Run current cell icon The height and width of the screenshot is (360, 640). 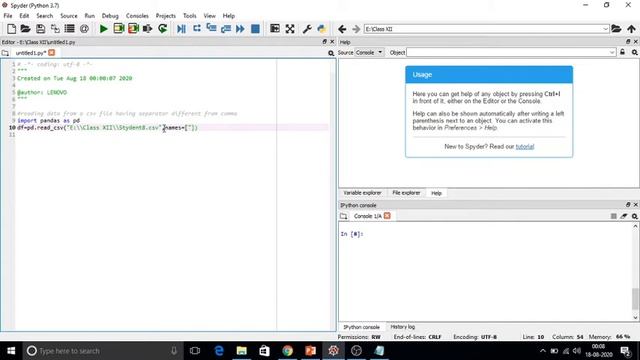point(119,29)
